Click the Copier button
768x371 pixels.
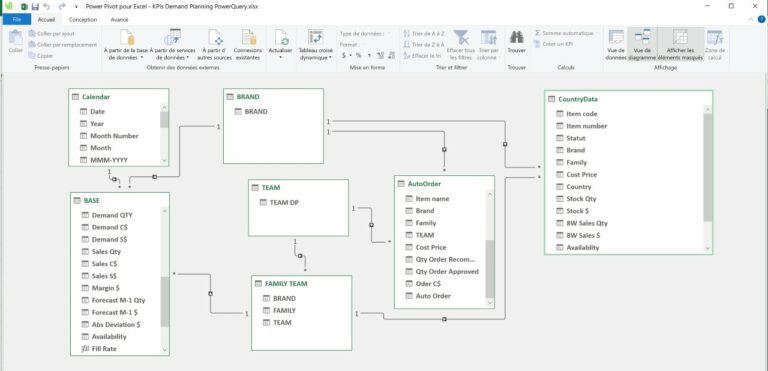[41, 55]
